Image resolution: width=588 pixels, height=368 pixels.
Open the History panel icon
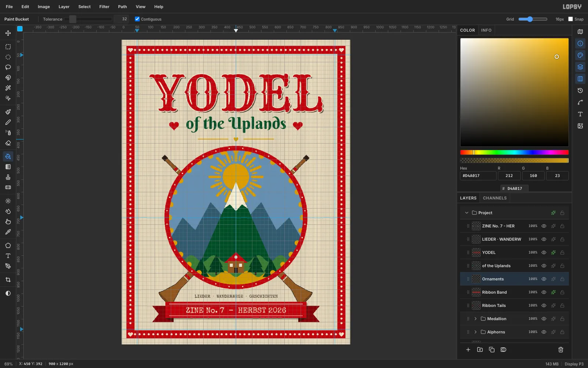[580, 91]
